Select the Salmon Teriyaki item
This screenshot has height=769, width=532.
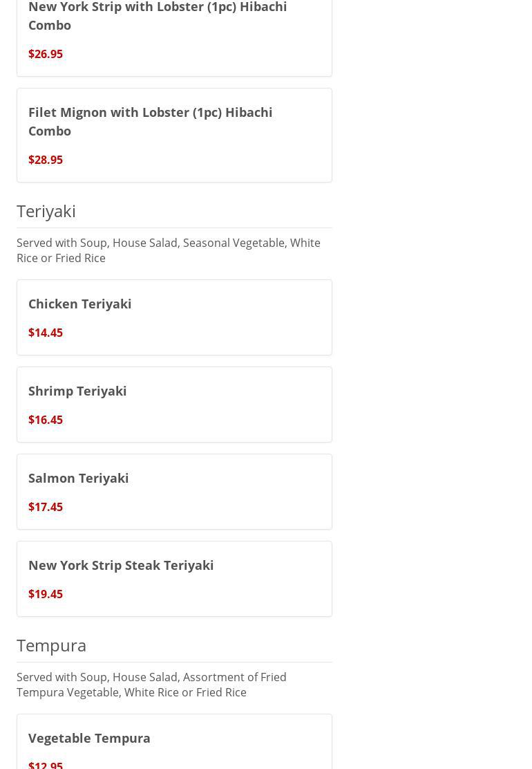click(x=79, y=478)
